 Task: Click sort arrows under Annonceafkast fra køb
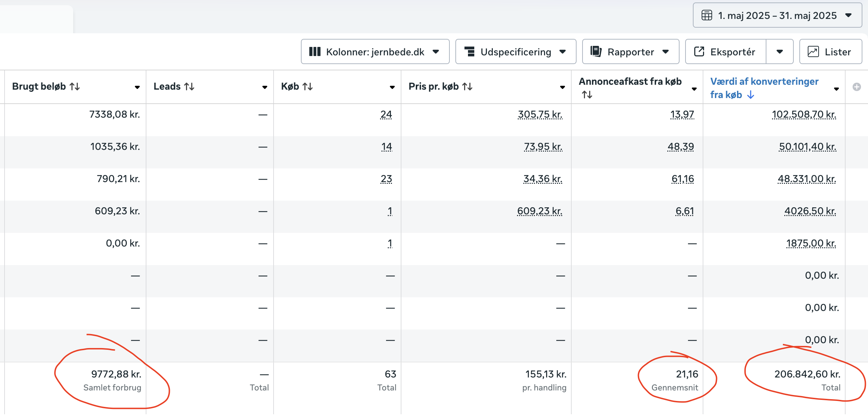pyautogui.click(x=587, y=95)
